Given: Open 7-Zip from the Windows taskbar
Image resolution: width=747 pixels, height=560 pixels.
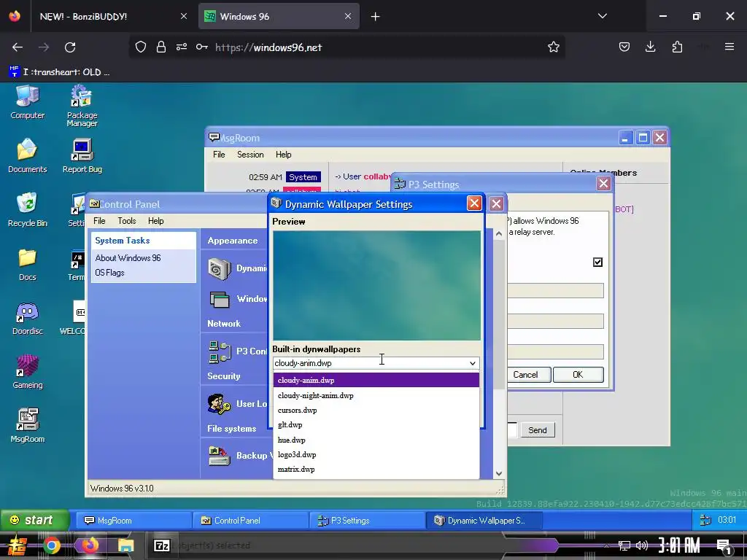Looking at the screenshot, I should 162,545.
